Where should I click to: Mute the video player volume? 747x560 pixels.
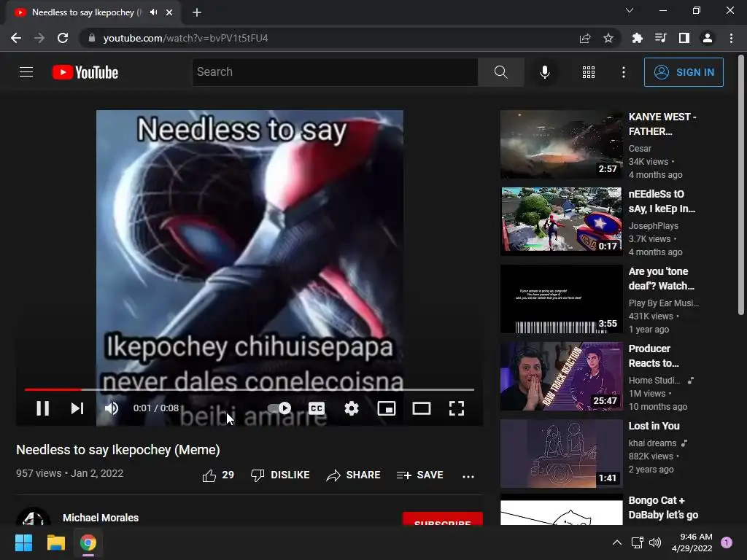pos(112,408)
